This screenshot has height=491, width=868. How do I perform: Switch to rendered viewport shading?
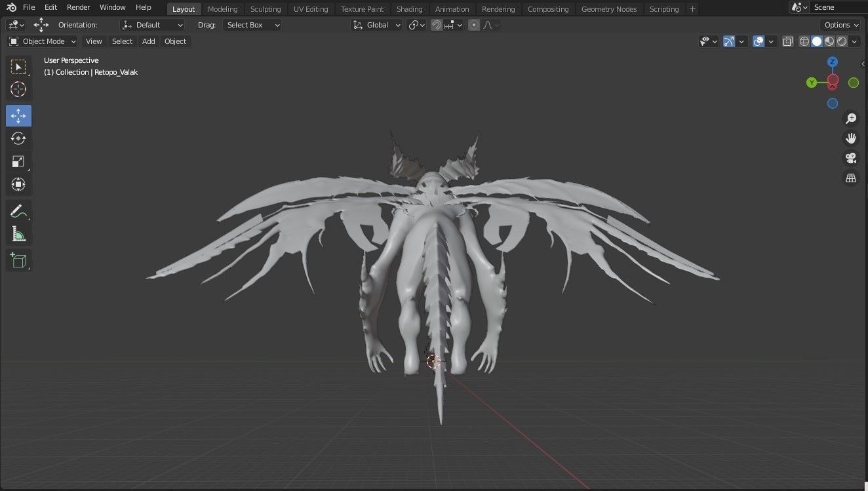tap(842, 41)
